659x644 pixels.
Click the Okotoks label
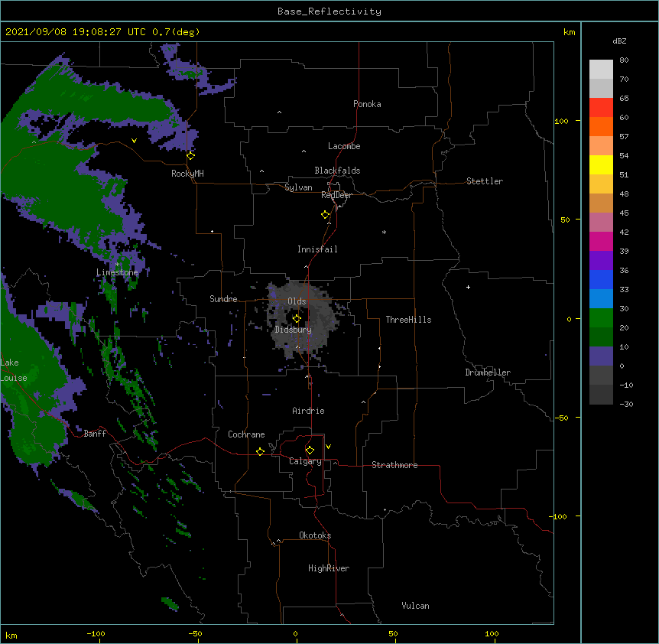coord(315,535)
